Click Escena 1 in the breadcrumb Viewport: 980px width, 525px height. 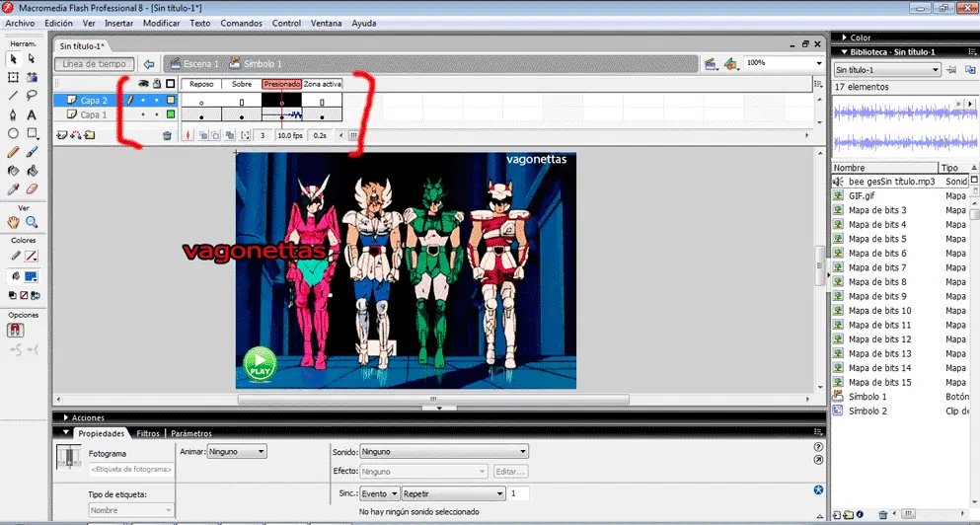pyautogui.click(x=193, y=64)
